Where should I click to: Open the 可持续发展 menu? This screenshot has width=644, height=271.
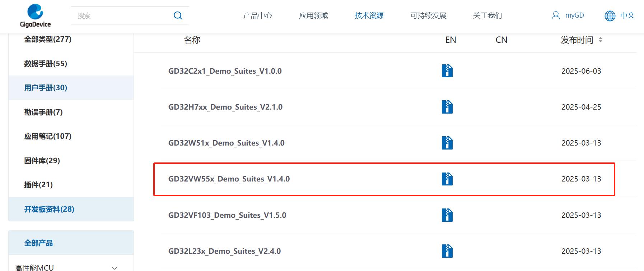(x=428, y=15)
